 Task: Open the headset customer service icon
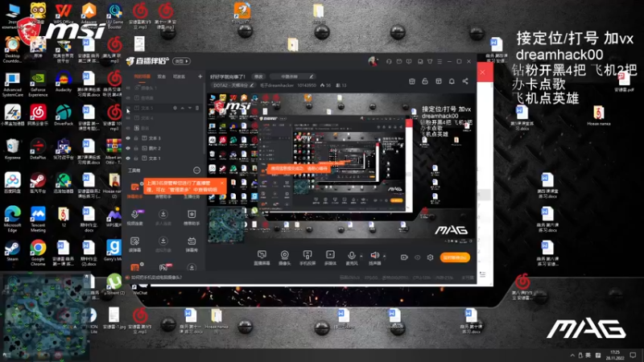pyautogui.click(x=389, y=61)
